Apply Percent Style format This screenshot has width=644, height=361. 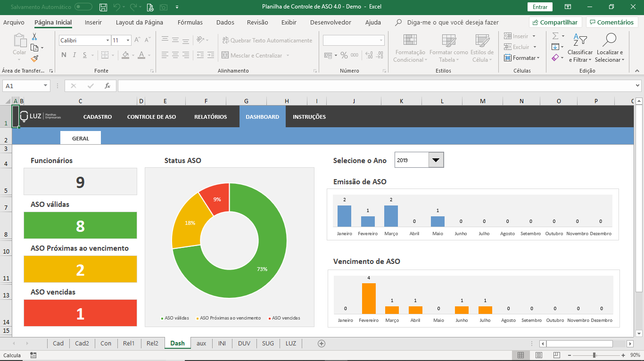pyautogui.click(x=344, y=55)
